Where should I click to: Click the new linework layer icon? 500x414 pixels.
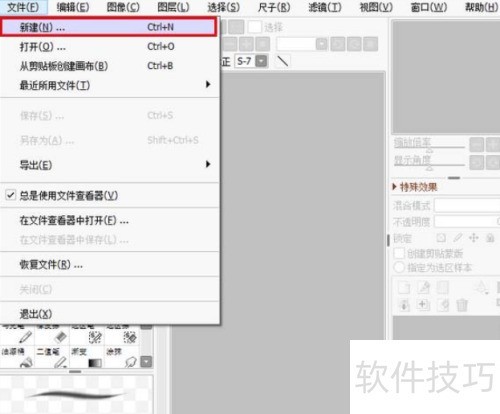coord(424,288)
